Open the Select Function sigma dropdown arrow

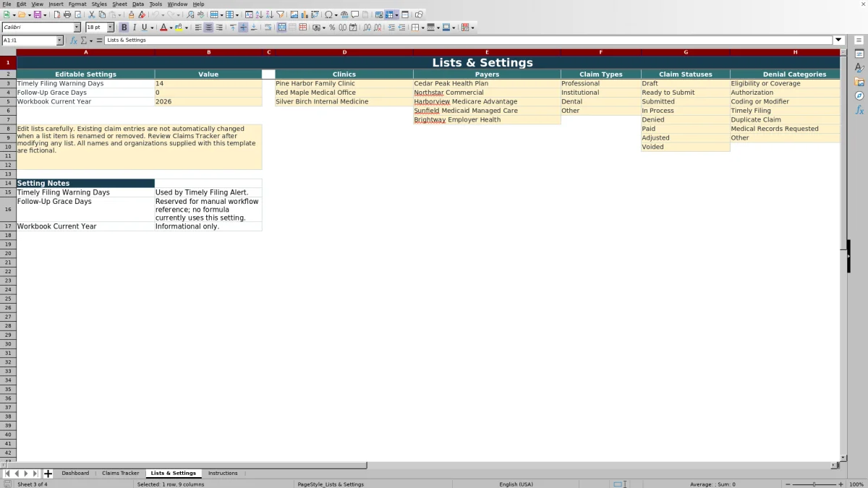click(90, 40)
